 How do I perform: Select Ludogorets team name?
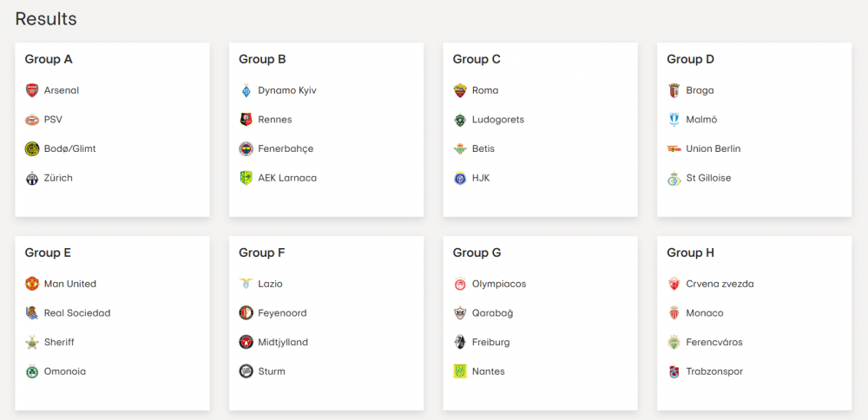coord(497,120)
